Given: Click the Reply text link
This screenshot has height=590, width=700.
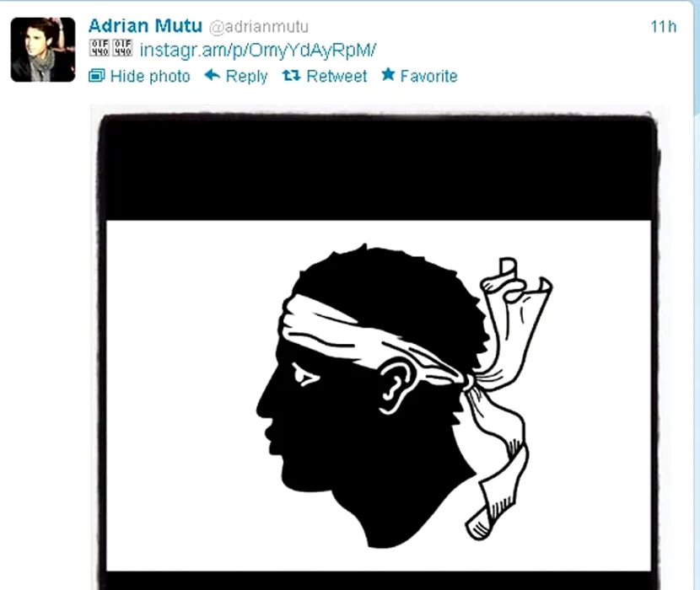Looking at the screenshot, I should coord(246,77).
